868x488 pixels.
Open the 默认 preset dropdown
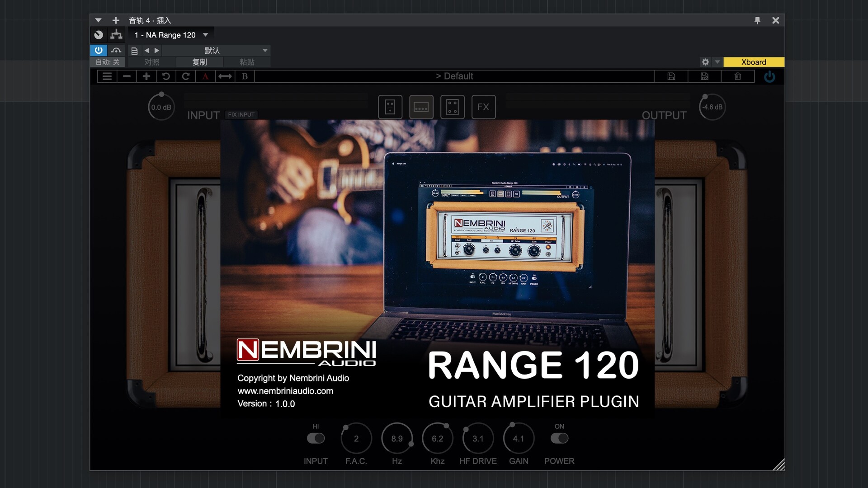[x=217, y=51]
